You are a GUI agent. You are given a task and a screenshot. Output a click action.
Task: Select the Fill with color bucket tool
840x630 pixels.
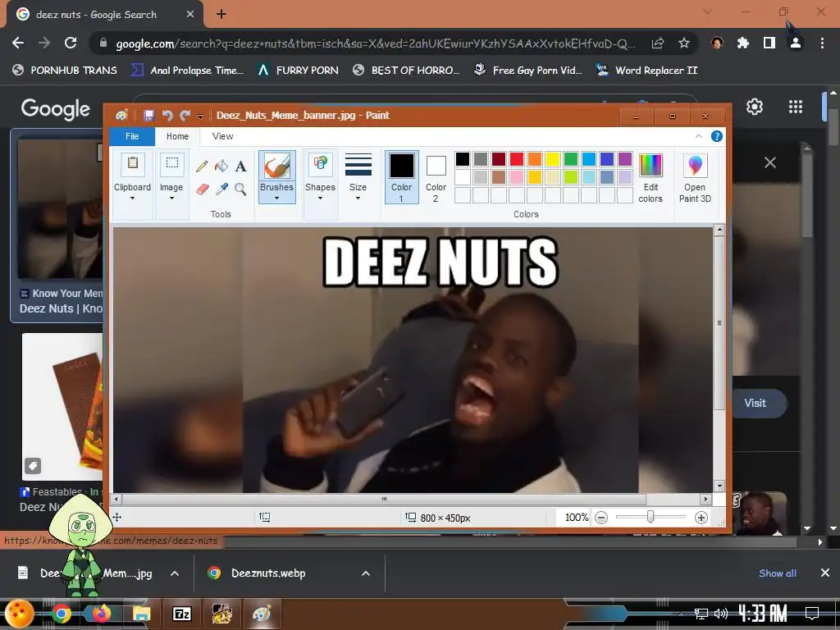(221, 166)
